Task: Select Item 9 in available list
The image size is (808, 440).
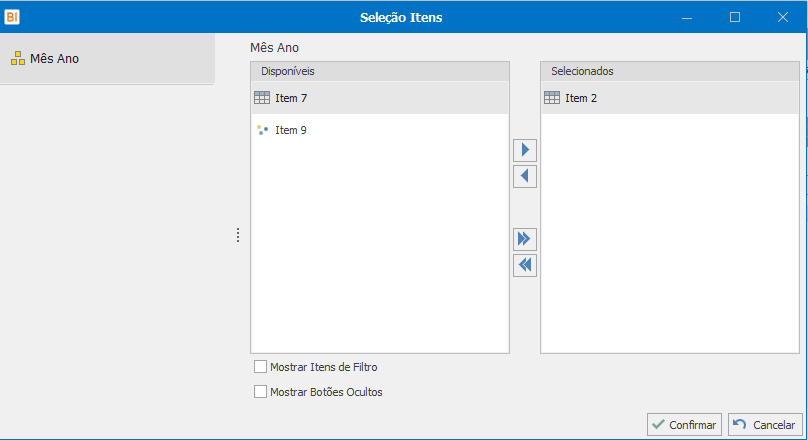Action: (291, 130)
